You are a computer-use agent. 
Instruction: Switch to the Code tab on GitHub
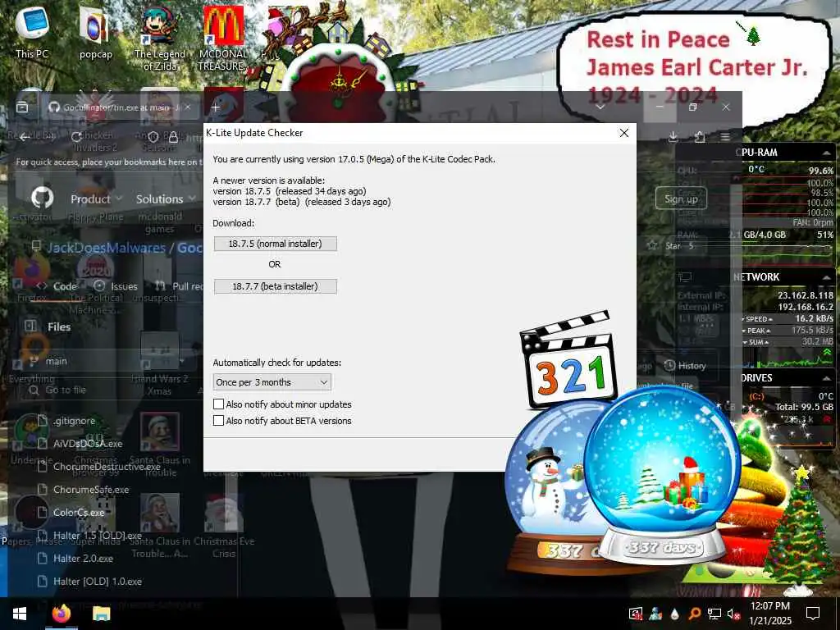click(x=57, y=286)
